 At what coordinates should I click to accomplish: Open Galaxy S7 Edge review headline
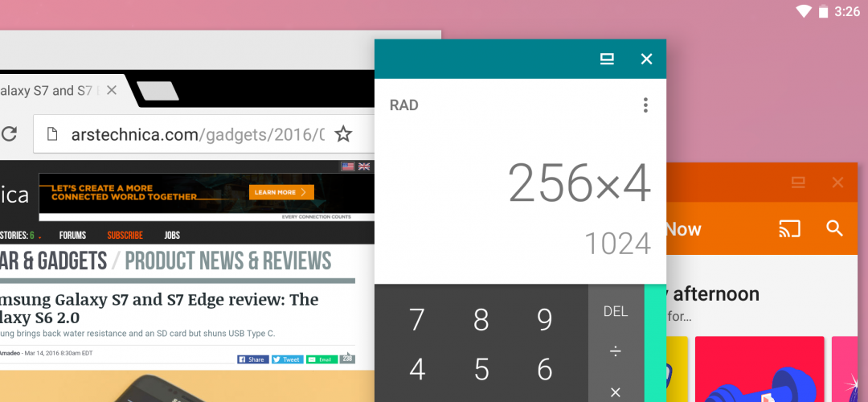point(159,309)
